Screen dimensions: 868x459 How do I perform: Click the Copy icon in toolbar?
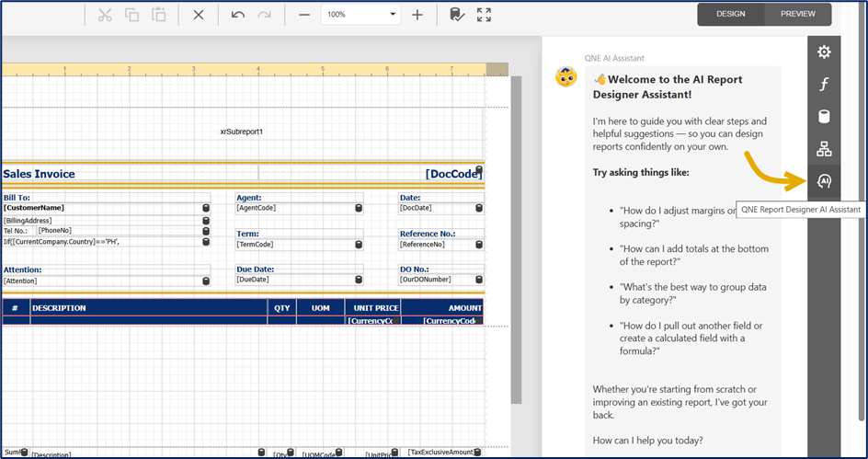131,15
